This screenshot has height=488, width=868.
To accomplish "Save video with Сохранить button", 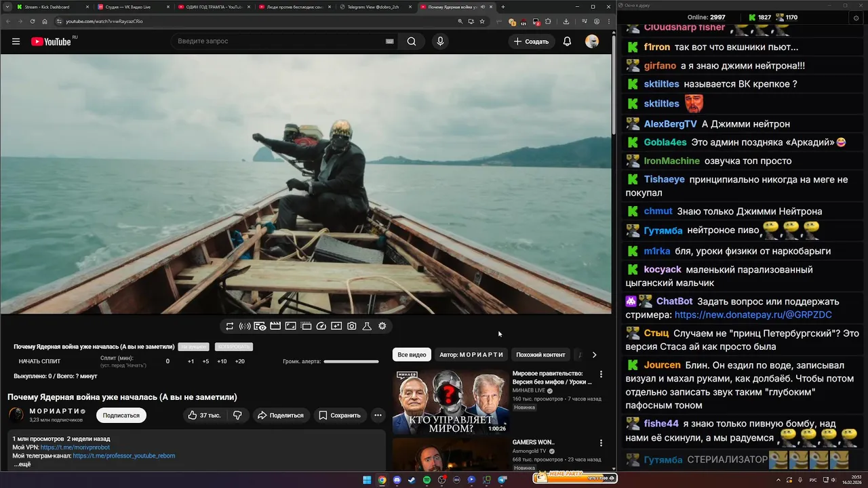I will [x=340, y=415].
